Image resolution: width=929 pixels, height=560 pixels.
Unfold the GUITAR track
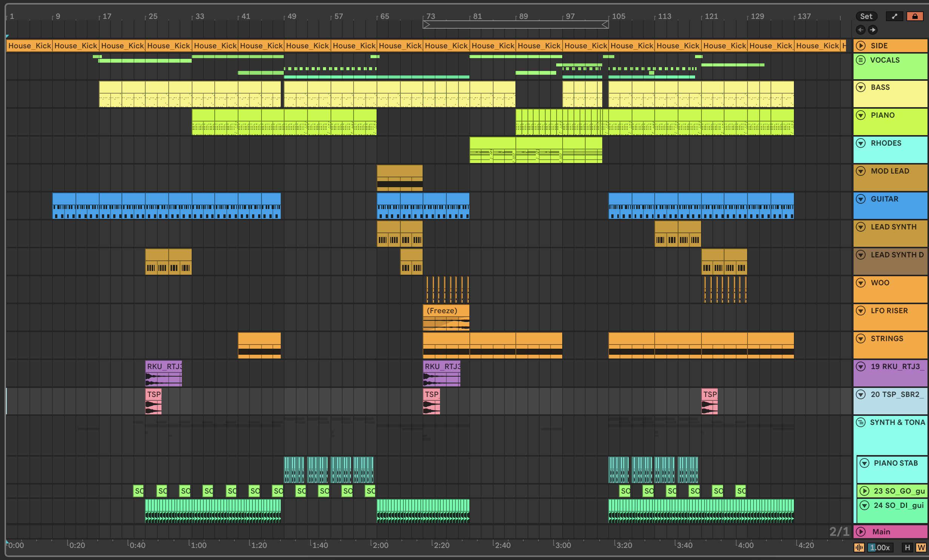(861, 199)
